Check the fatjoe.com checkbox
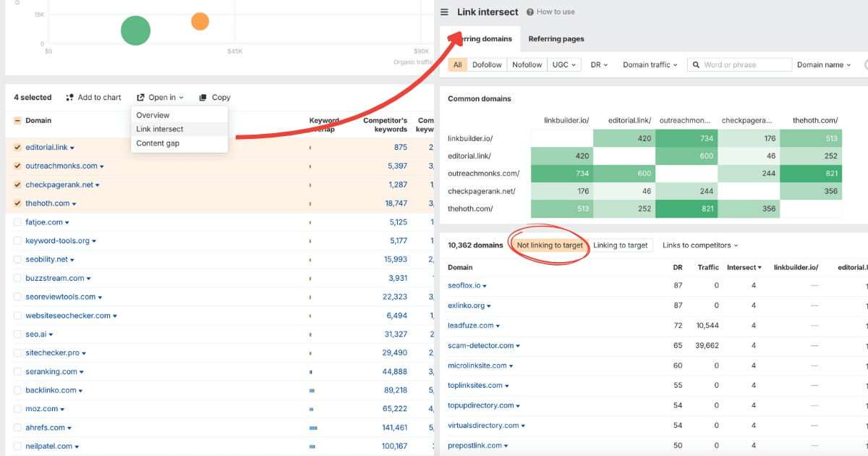Viewport: 868px width, 456px height. point(17,222)
